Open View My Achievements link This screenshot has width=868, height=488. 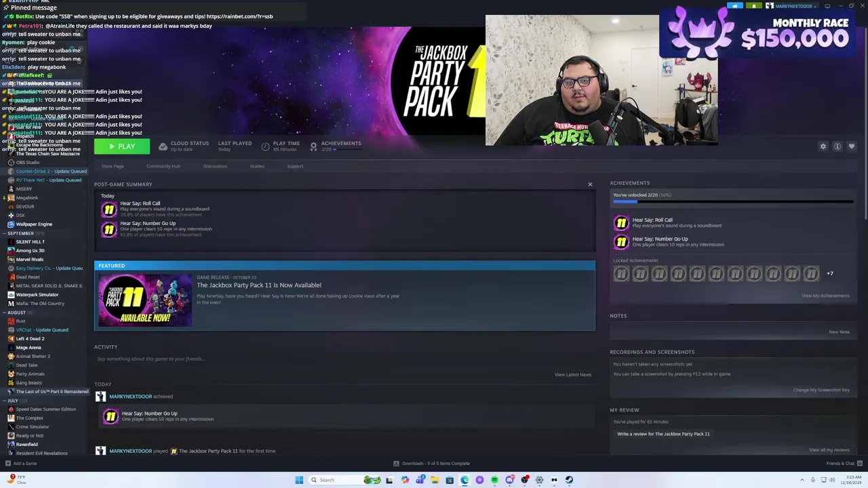(825, 296)
